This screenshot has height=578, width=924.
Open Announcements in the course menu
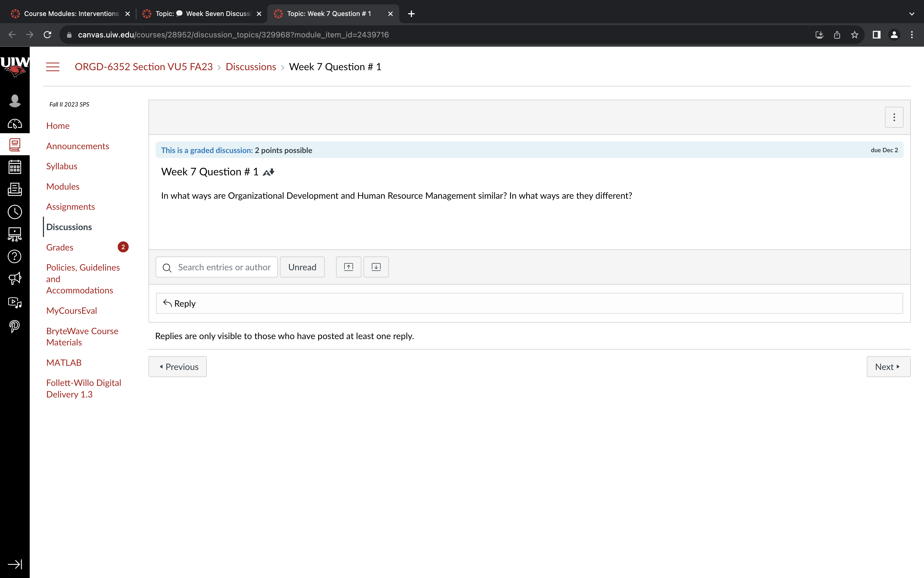pos(78,146)
